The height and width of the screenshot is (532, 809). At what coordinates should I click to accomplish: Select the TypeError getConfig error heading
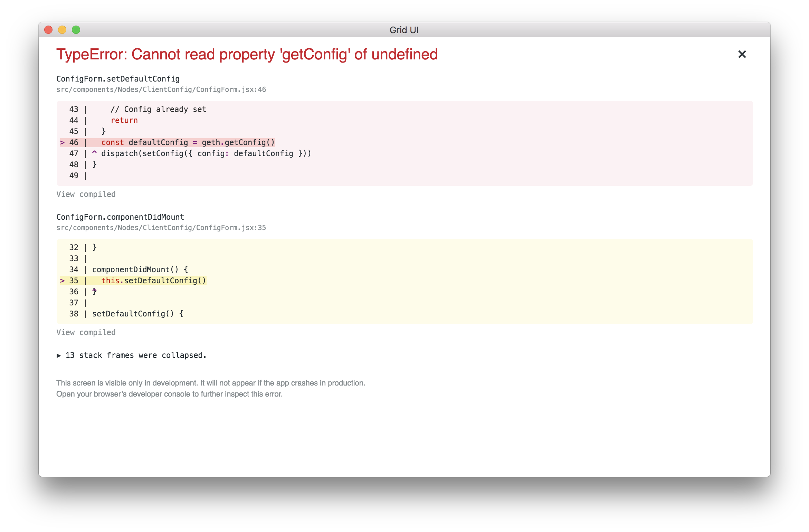[x=247, y=54]
